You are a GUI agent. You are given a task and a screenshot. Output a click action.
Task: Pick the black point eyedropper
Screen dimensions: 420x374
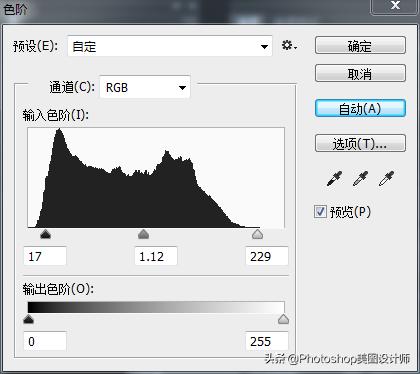pos(334,179)
